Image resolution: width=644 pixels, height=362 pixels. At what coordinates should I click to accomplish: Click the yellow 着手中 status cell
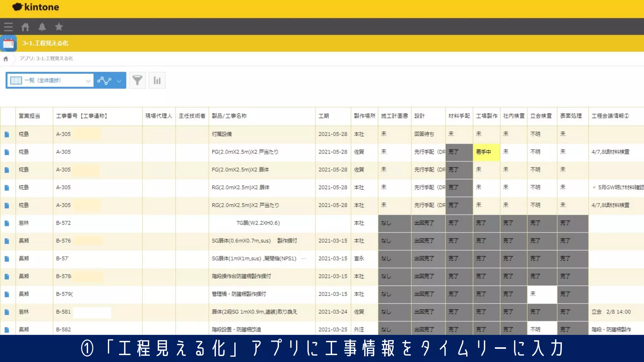point(486,152)
